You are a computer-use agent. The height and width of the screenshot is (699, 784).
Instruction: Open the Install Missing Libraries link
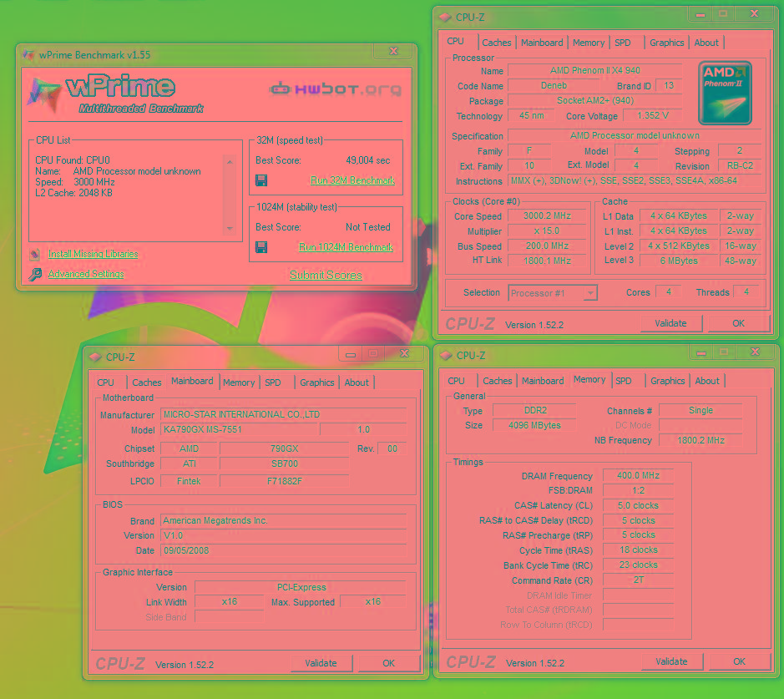[x=93, y=254]
